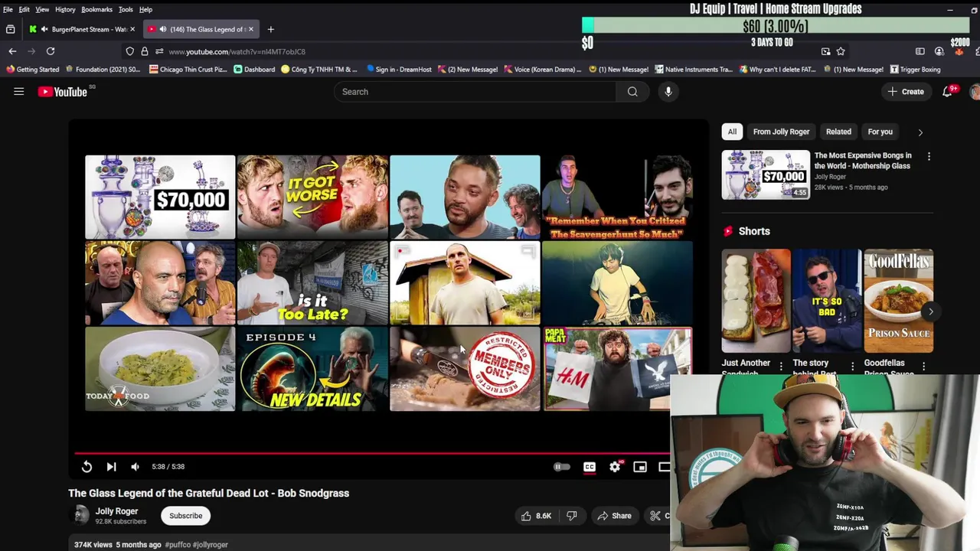980x551 pixels.
Task: Toggle the autoplay switch in player
Action: 562,467
